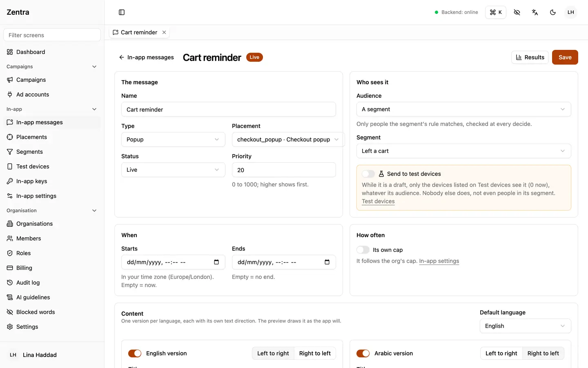Screen dimensions: 588x368
Task: Open the Segment dropdown showing Left a cart
Action: point(463,151)
